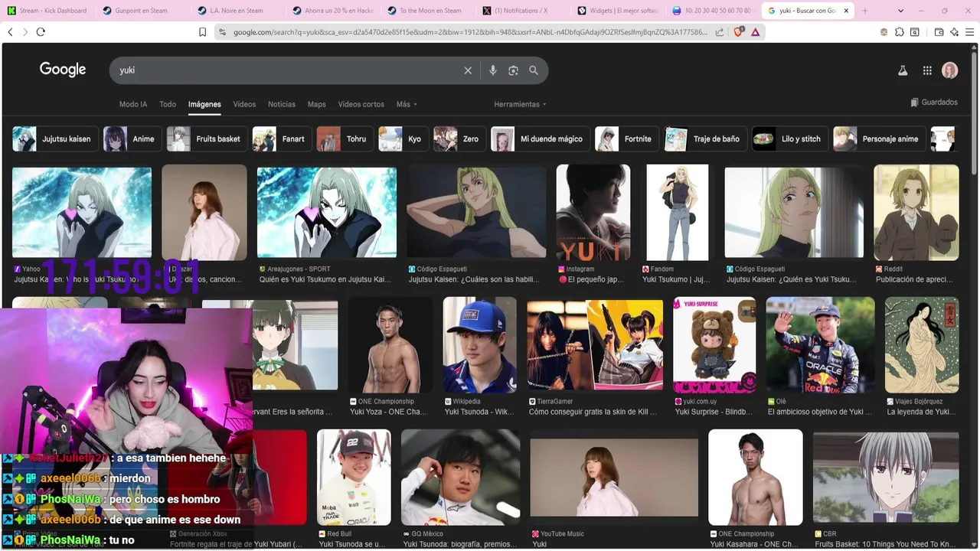Switch to Gunpoint en Steam tab

click(x=139, y=11)
